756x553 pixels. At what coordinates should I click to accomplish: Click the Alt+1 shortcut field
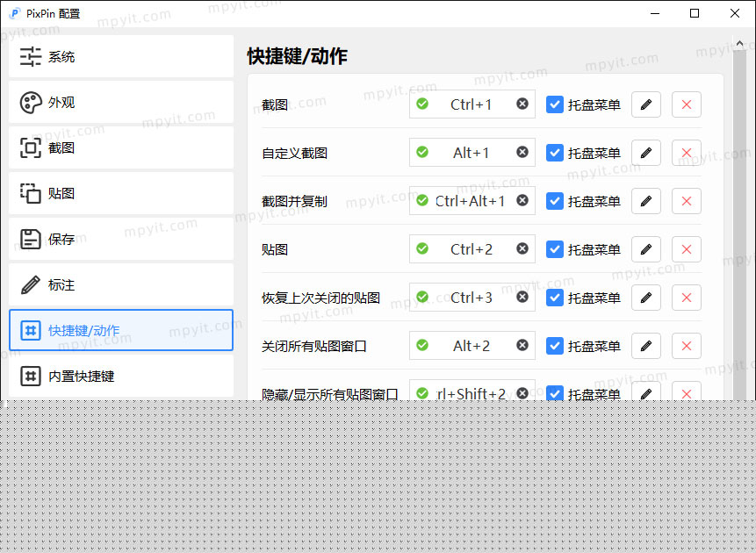pos(472,153)
